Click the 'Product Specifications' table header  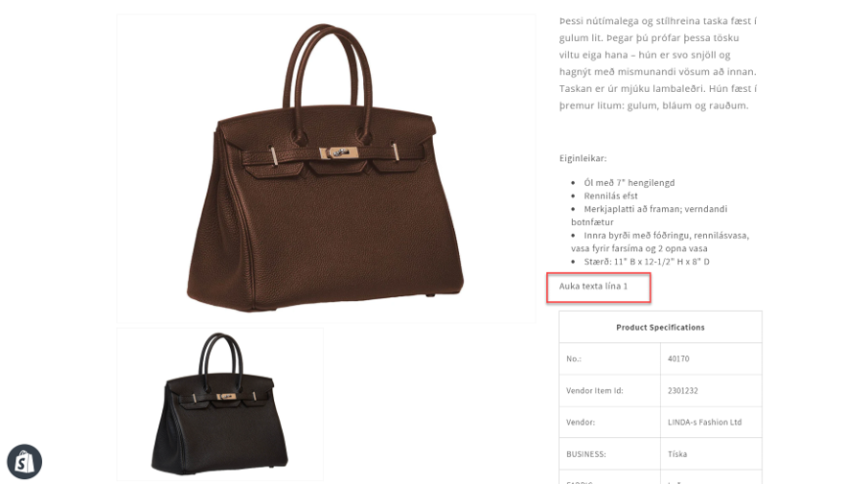660,327
